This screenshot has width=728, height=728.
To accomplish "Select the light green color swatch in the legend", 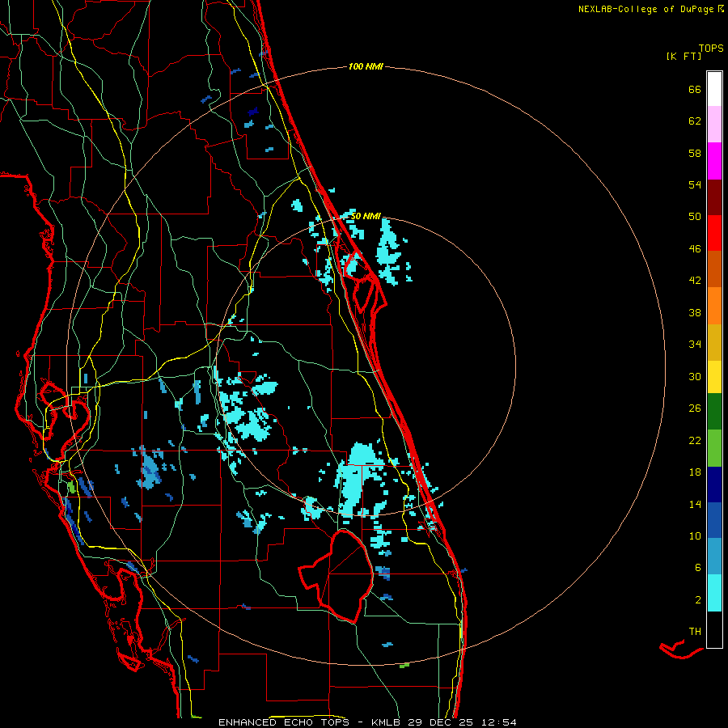I will point(714,448).
